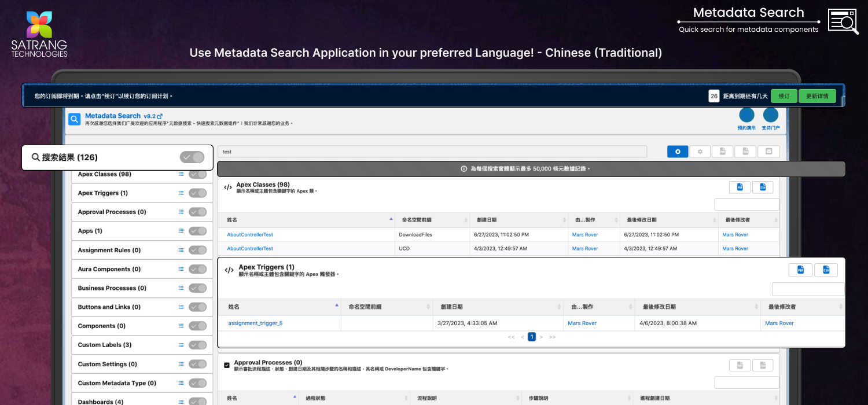This screenshot has width=868, height=405.
Task: Click the search field containing test
Action: [x=432, y=152]
